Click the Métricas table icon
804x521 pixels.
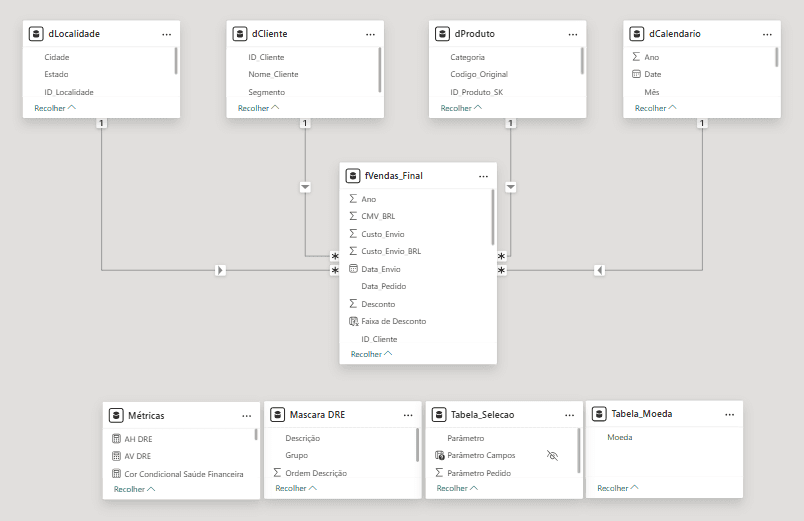[116, 415]
